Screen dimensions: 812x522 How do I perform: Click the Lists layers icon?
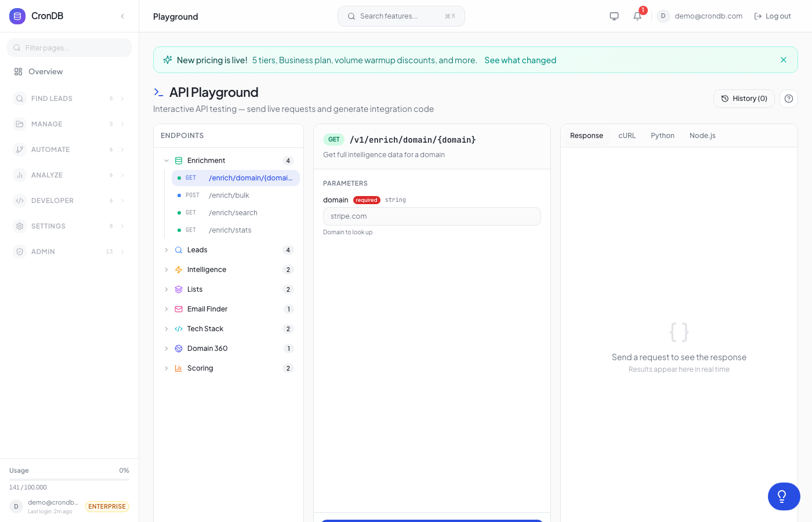(179, 289)
